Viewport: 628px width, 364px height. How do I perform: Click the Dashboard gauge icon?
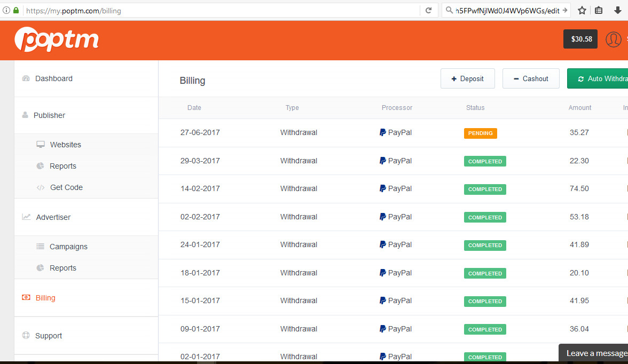26,78
